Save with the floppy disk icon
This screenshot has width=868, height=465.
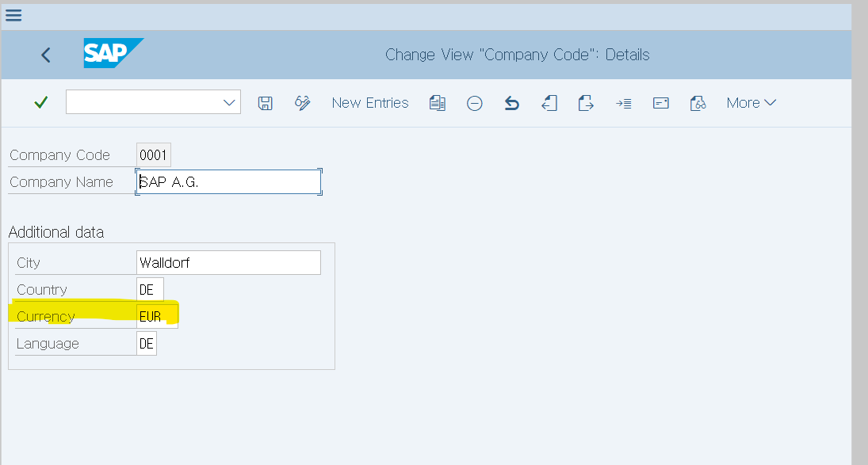pos(266,104)
